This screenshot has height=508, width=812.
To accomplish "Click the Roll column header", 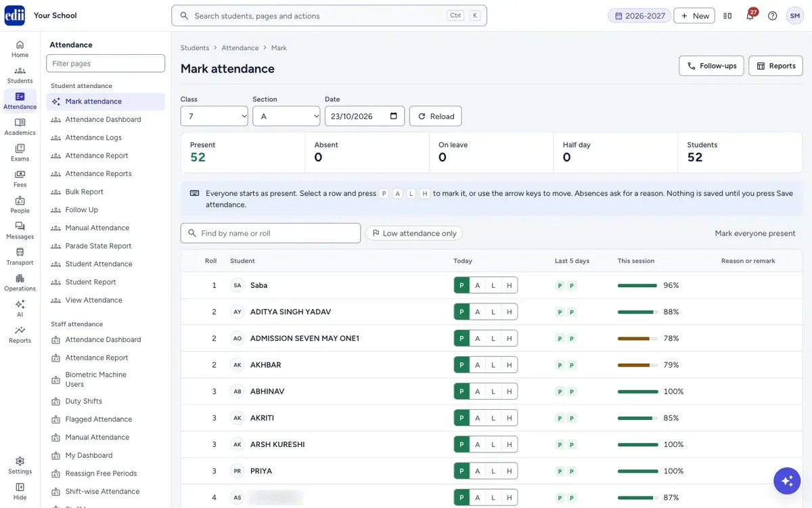I will point(210,261).
